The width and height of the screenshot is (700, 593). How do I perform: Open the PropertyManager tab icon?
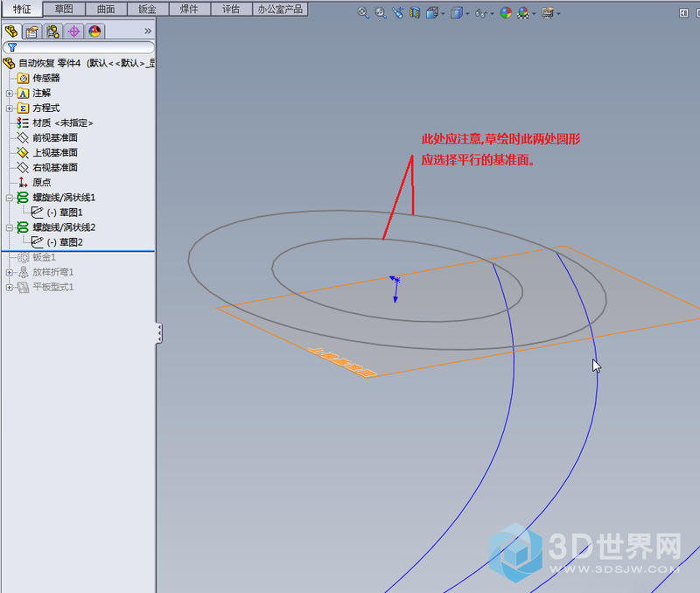(x=31, y=31)
